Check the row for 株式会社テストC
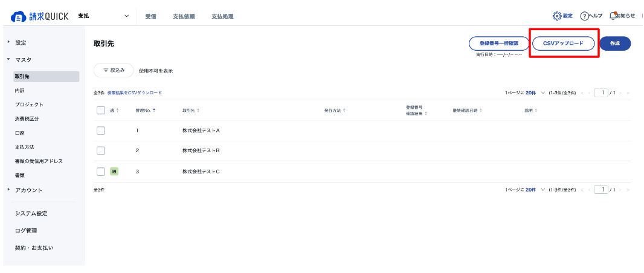This screenshot has width=644, height=273. point(101,172)
